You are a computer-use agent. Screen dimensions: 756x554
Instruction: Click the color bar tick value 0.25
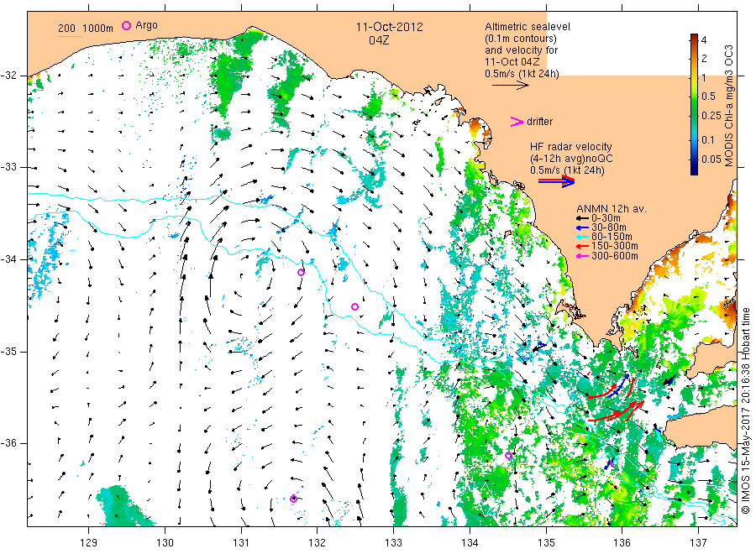[711, 116]
